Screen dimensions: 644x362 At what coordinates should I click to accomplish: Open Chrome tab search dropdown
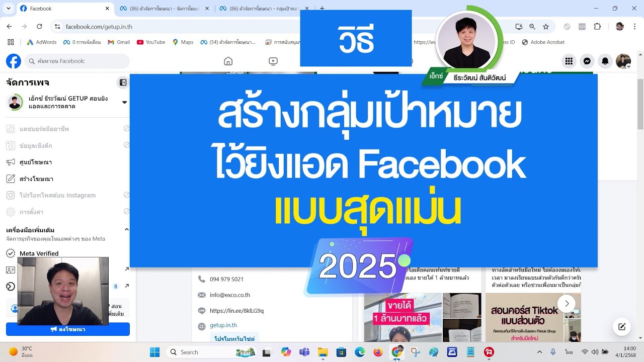(x=8, y=9)
